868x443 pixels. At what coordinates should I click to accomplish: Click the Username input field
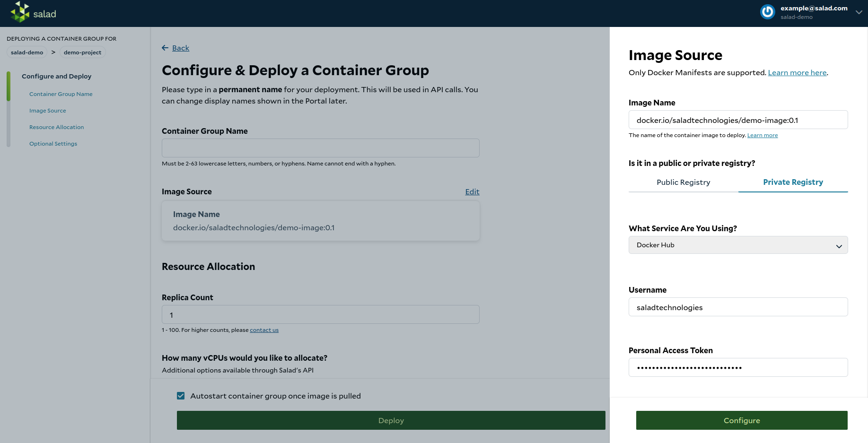(738, 307)
